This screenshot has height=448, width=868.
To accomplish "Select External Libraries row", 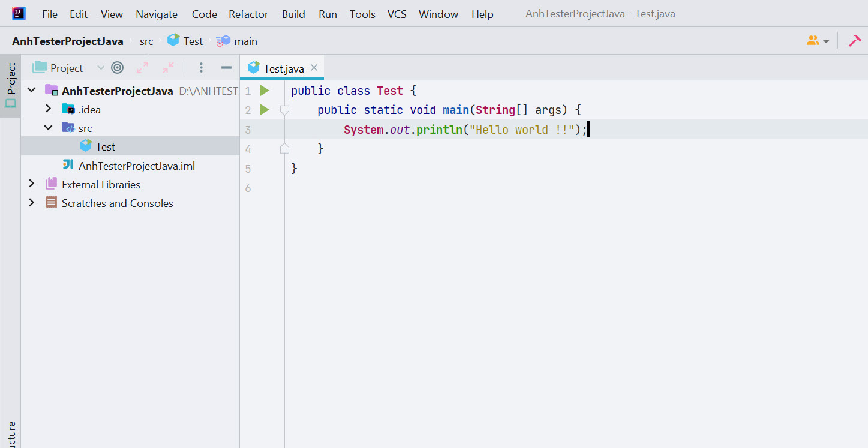I will [x=130, y=184].
